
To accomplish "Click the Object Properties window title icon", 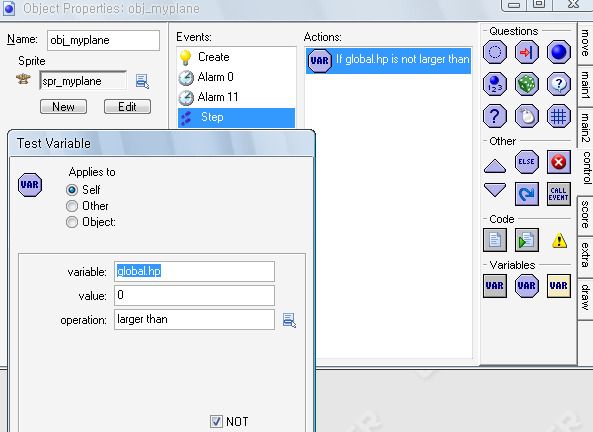I will click(9, 8).
